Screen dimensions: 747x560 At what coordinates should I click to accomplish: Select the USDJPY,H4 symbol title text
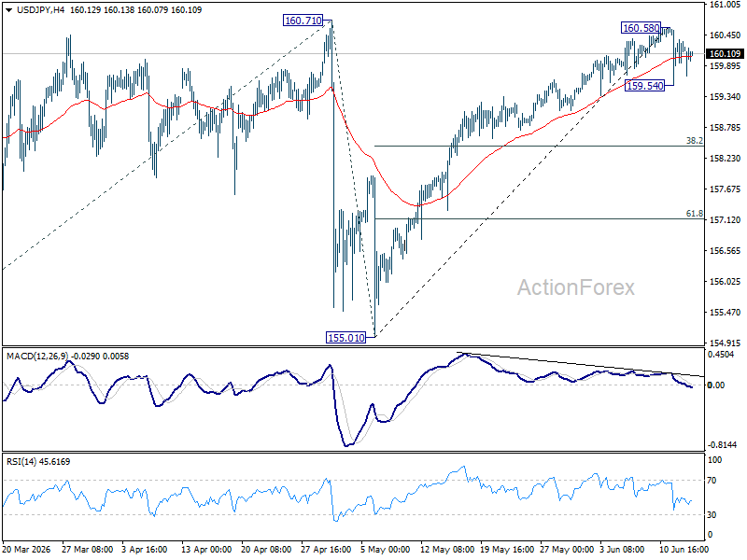pyautogui.click(x=40, y=10)
